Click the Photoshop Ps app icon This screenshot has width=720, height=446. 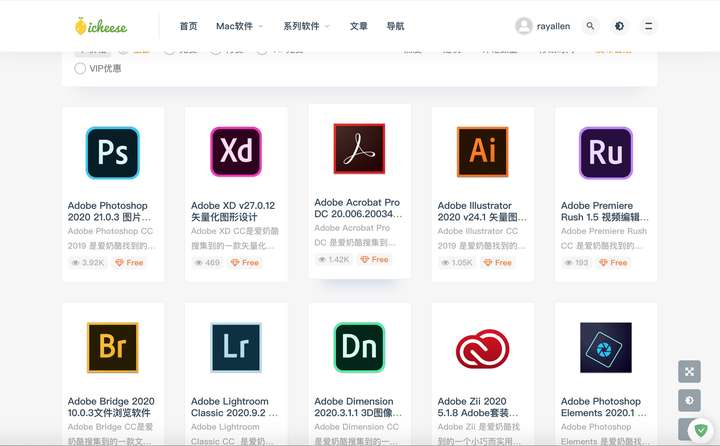112,152
